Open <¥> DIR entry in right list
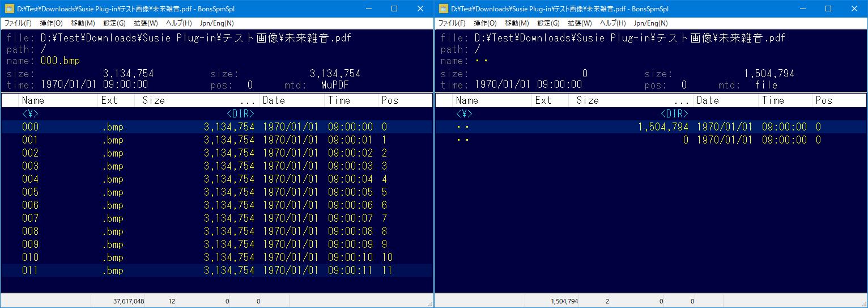 pos(464,114)
